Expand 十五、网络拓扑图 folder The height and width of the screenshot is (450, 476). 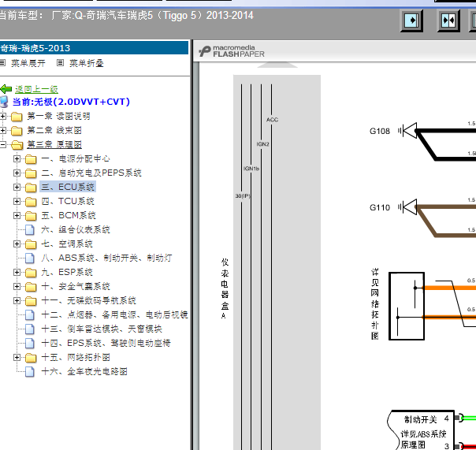point(17,357)
